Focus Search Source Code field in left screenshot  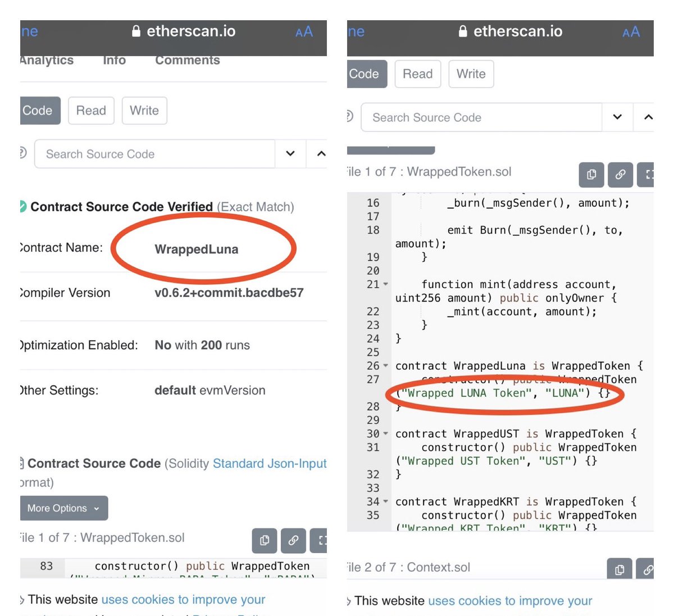[154, 154]
